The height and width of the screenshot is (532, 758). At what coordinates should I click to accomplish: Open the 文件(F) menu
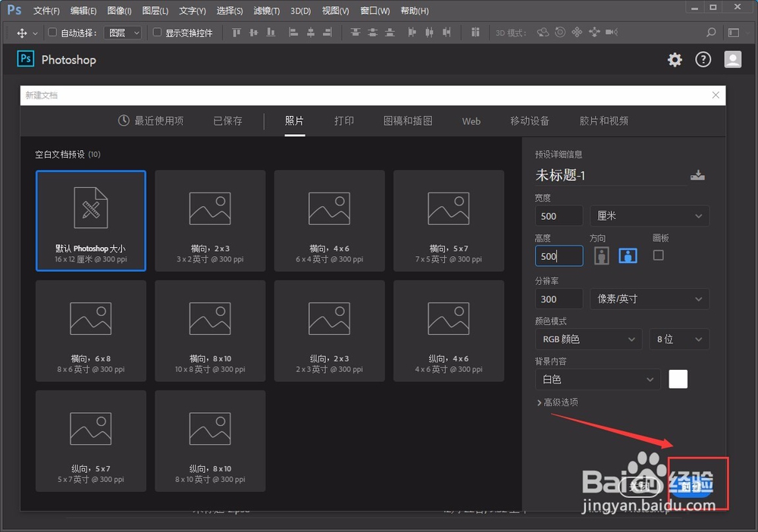tap(46, 11)
